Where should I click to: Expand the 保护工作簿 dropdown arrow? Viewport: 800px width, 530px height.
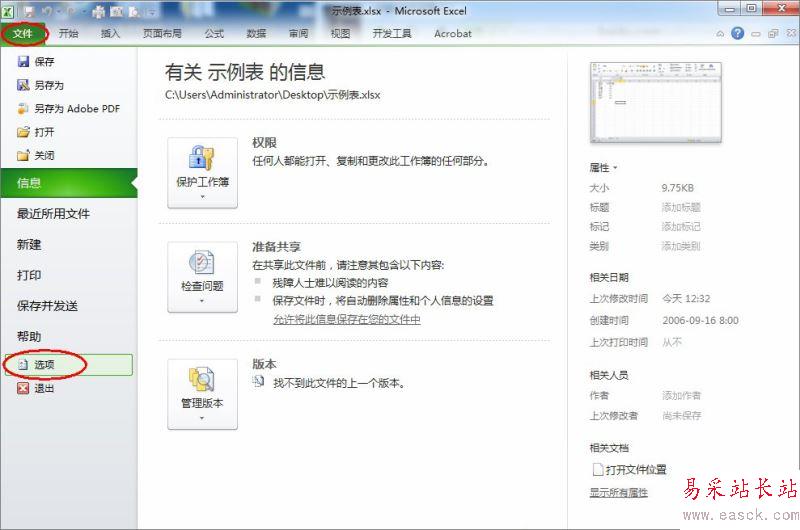pyautogui.click(x=203, y=197)
